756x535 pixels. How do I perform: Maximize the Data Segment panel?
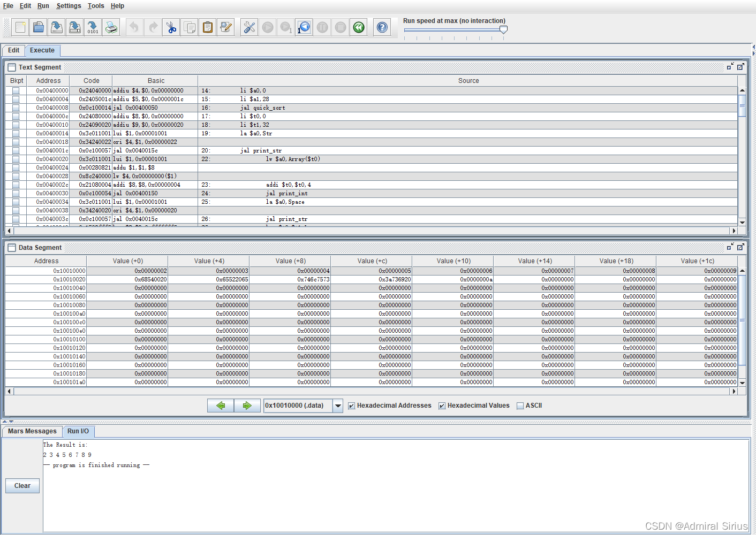click(740, 247)
